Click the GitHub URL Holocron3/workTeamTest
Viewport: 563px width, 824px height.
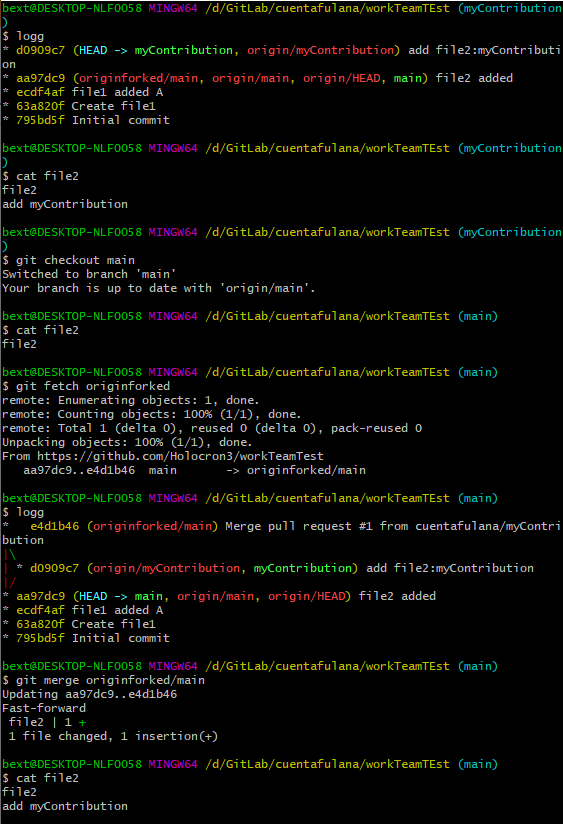pyautogui.click(x=180, y=456)
